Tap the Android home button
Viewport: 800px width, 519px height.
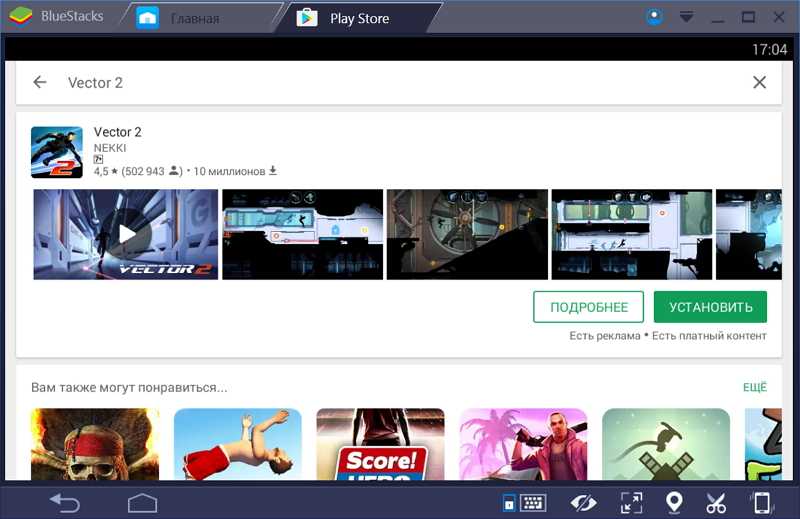142,503
